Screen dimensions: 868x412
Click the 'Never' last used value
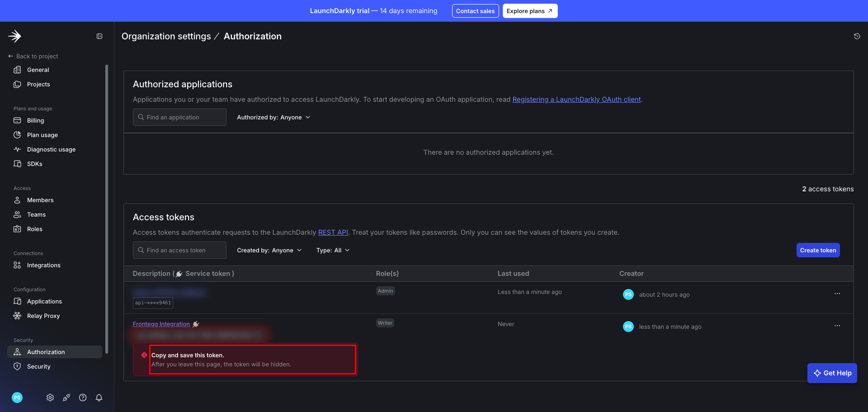point(506,324)
